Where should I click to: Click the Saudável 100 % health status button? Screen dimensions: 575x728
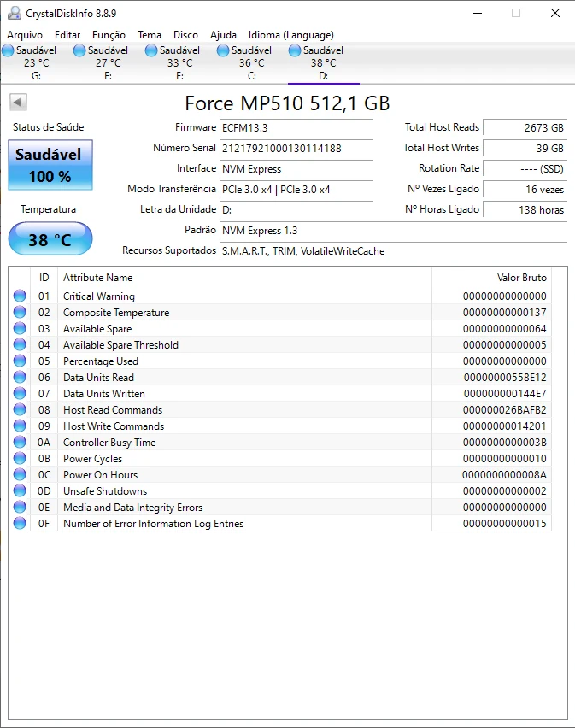click(50, 165)
